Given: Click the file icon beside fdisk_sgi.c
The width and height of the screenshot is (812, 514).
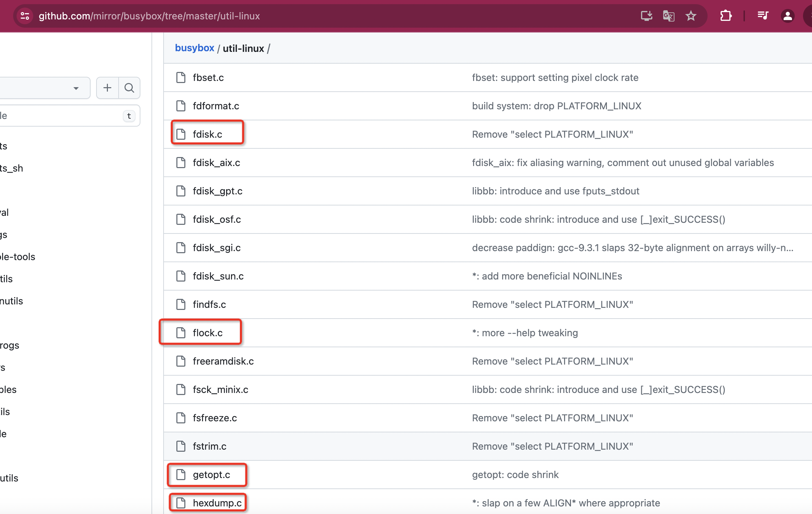Looking at the screenshot, I should click(x=181, y=248).
